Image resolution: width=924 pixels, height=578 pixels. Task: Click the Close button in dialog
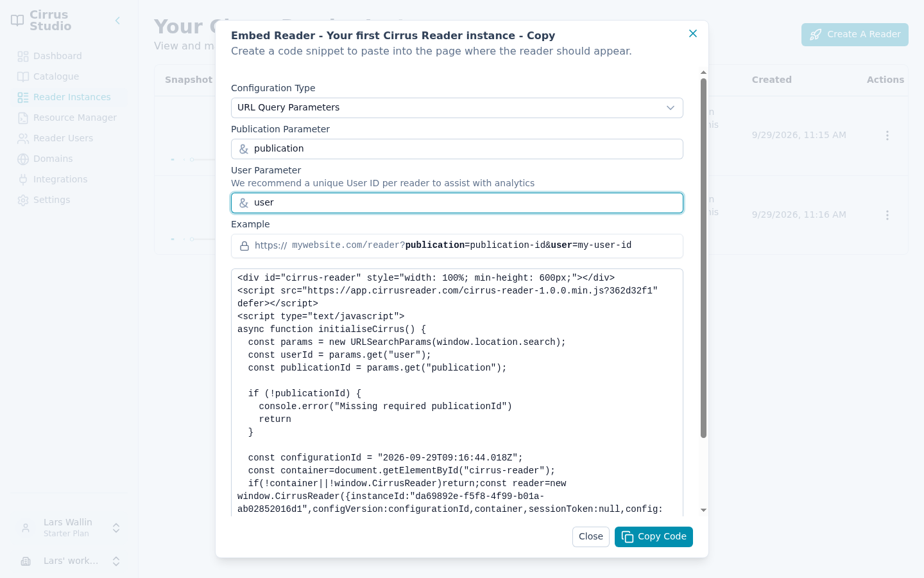coord(591,537)
